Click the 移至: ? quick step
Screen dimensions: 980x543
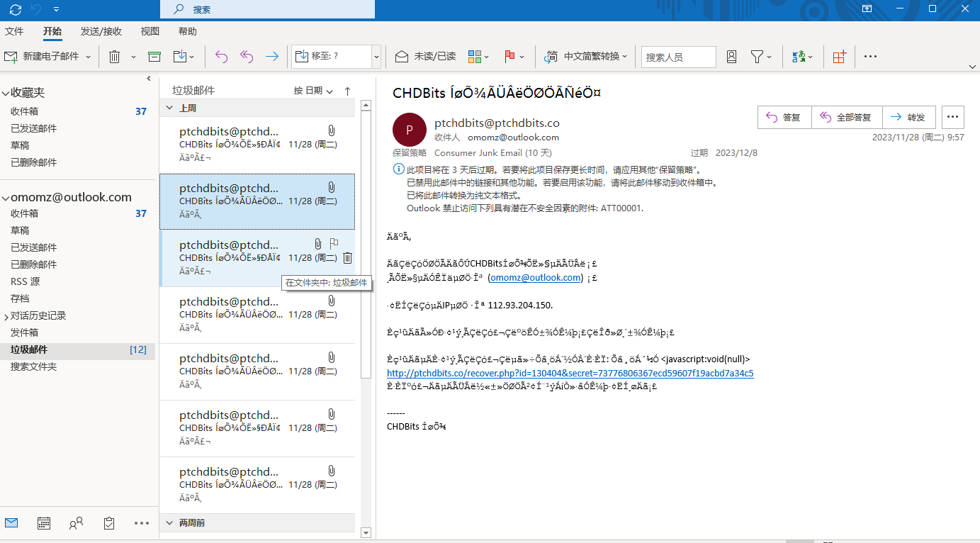[332, 57]
